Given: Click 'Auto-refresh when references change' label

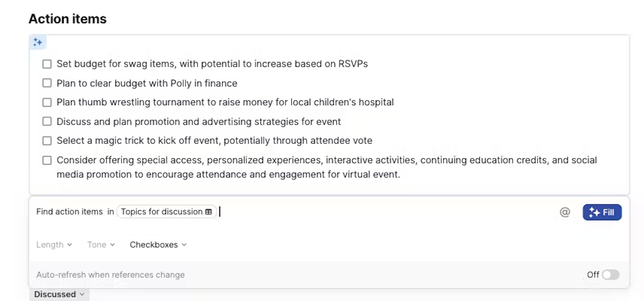Looking at the screenshot, I should click(110, 275).
